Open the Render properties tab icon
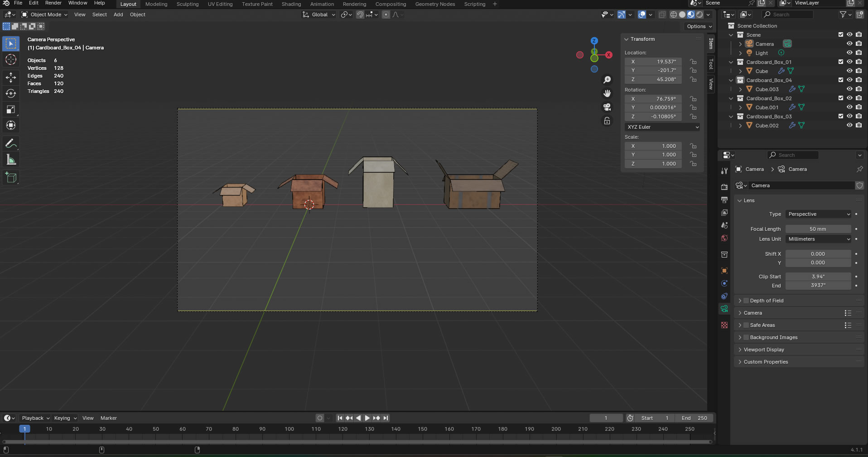The height and width of the screenshot is (457, 868). (x=724, y=187)
